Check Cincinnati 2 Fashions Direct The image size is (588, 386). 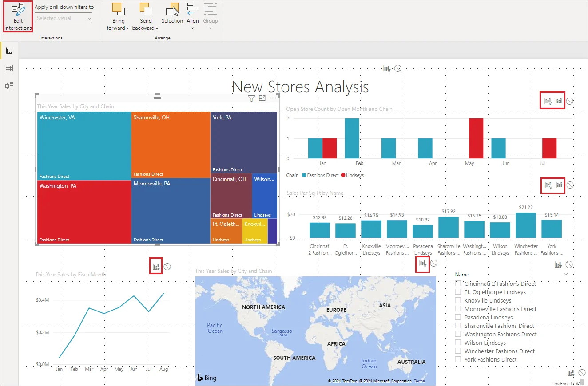458,284
